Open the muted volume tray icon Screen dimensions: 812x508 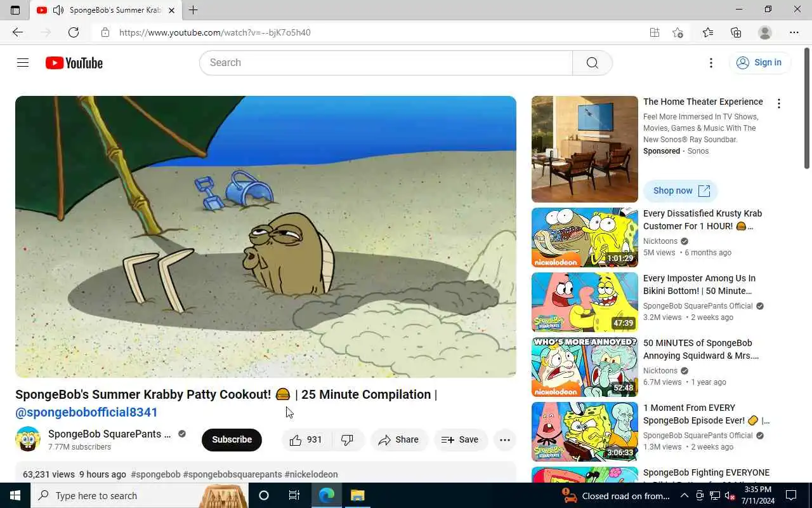tap(730, 495)
